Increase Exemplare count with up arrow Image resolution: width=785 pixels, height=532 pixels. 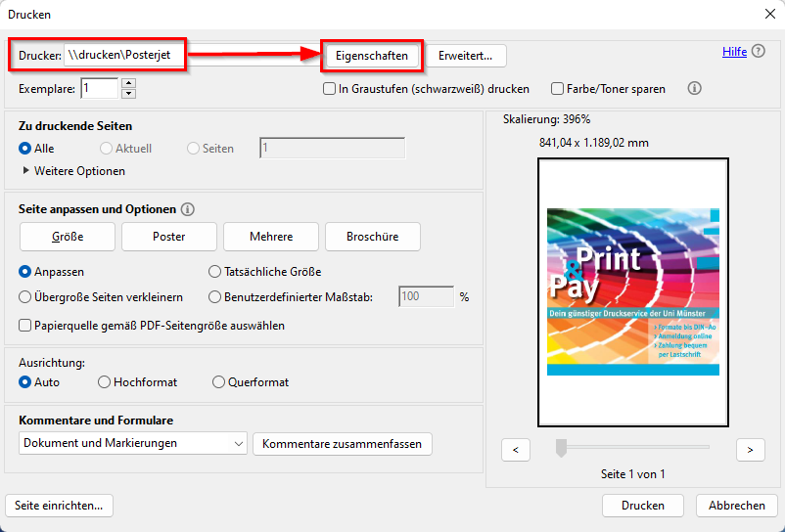click(128, 84)
